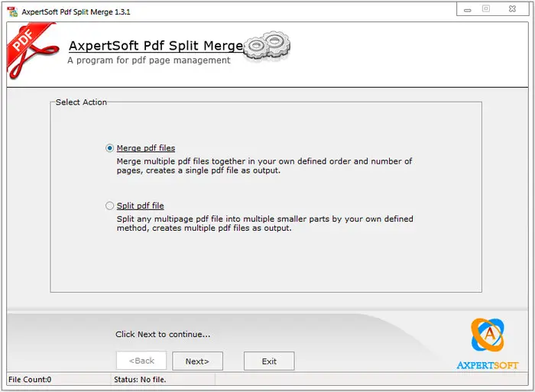Screen dimensions: 535x392
Task: Click the Merge multiple pdf files description text
Action: point(264,166)
